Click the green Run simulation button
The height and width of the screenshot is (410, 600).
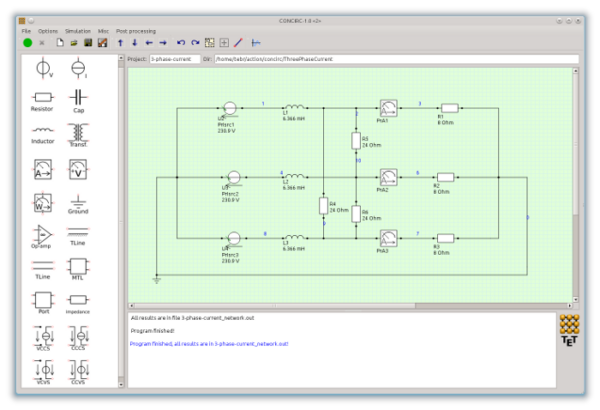(27, 43)
